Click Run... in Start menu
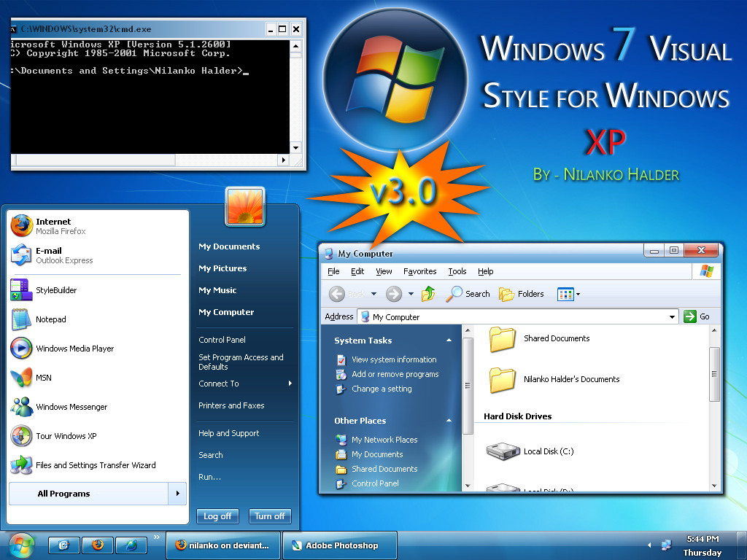Viewport: 747px width, 560px height. click(209, 477)
